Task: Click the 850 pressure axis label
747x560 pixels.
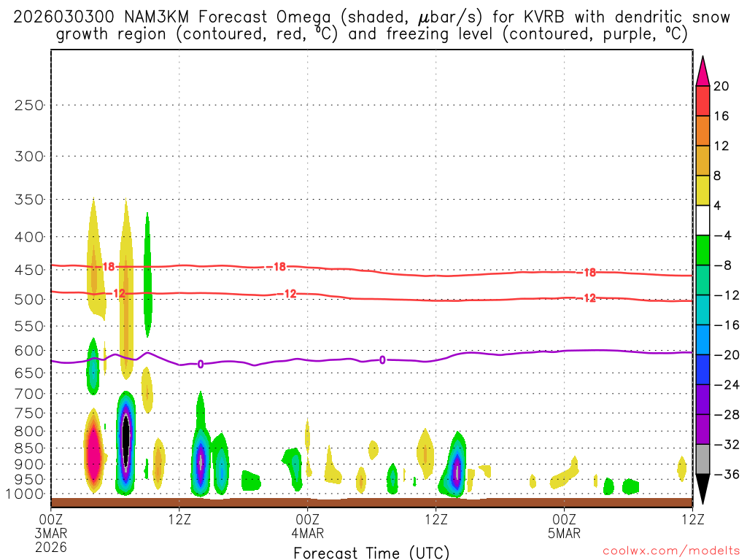Action: [29, 448]
